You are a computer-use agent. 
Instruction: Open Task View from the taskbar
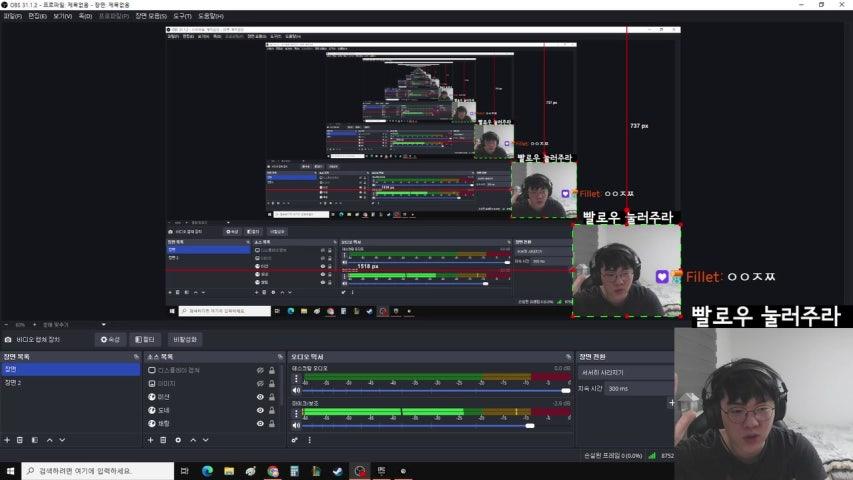pos(184,471)
